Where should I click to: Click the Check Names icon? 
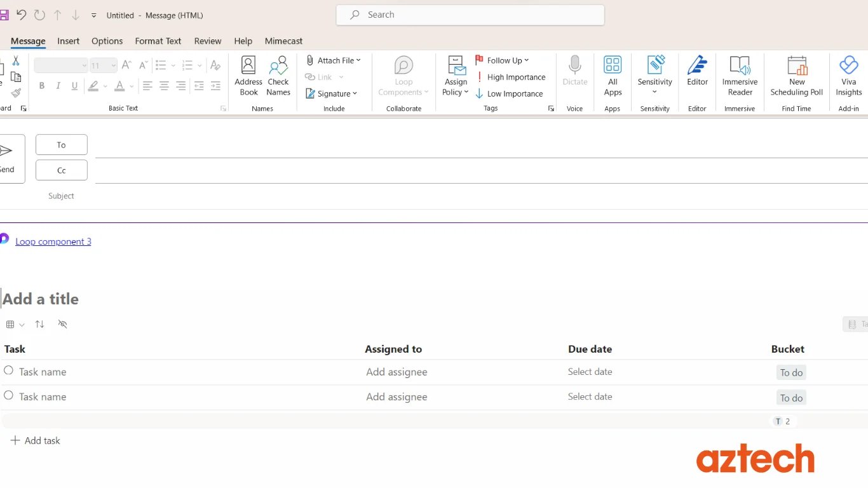click(x=278, y=76)
